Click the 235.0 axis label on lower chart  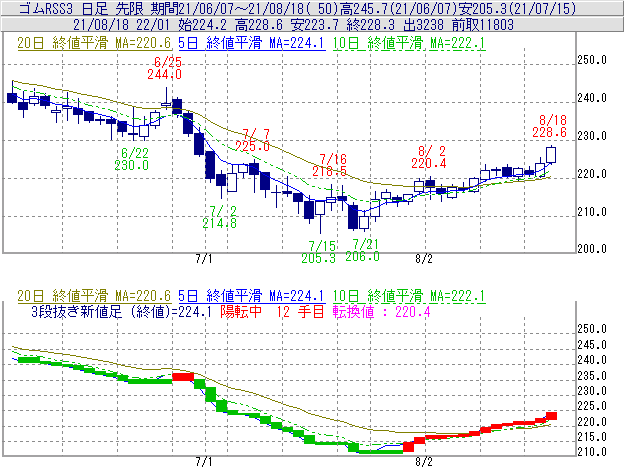pyautogui.click(x=592, y=376)
